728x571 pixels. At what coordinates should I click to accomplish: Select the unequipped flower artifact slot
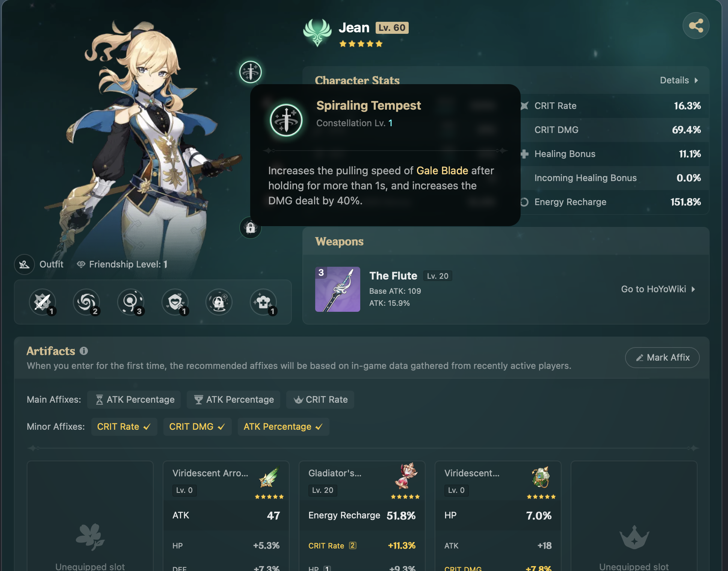(x=90, y=516)
